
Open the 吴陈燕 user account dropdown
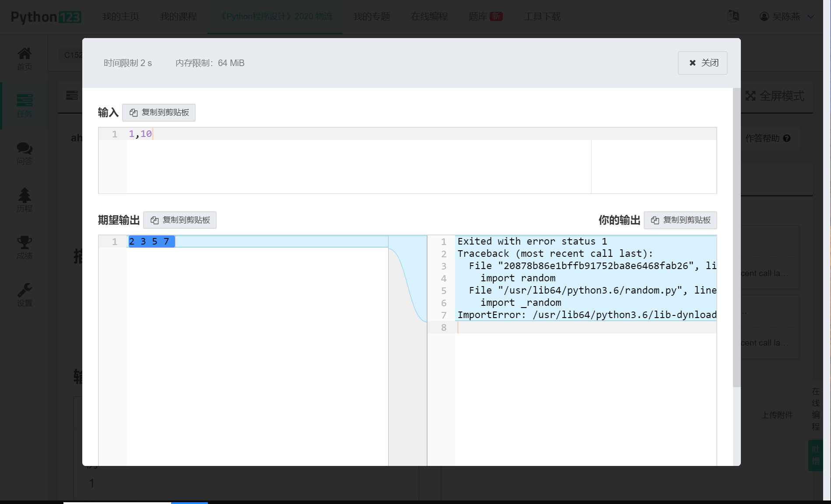tap(787, 17)
